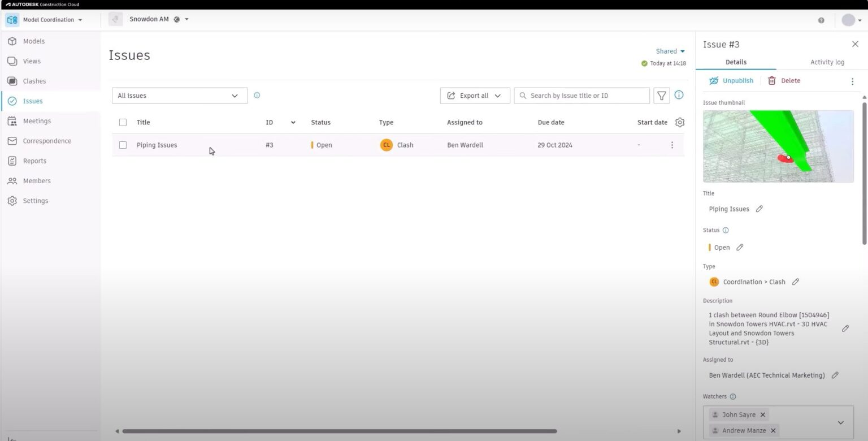Open the Models section in the sidebar
The width and height of the screenshot is (868, 441).
pos(33,41)
